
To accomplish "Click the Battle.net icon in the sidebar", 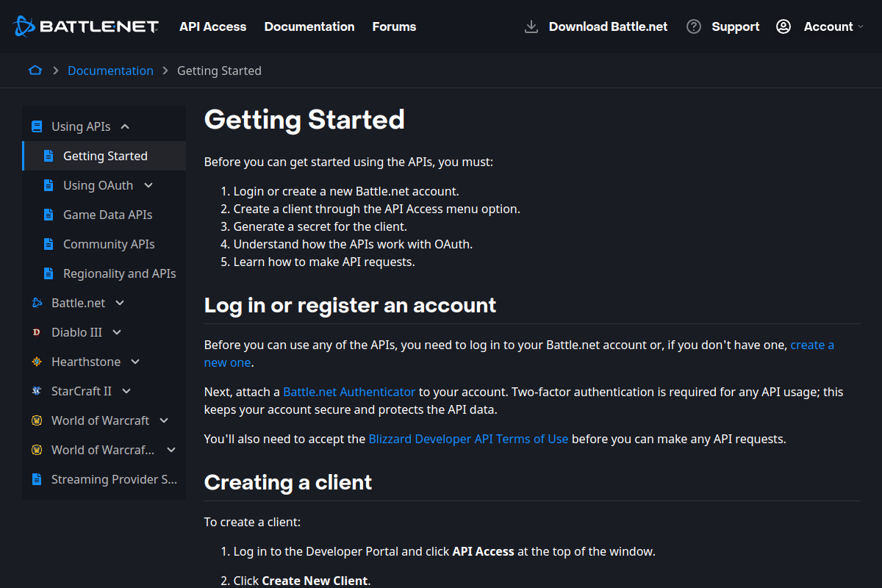I will coord(37,303).
